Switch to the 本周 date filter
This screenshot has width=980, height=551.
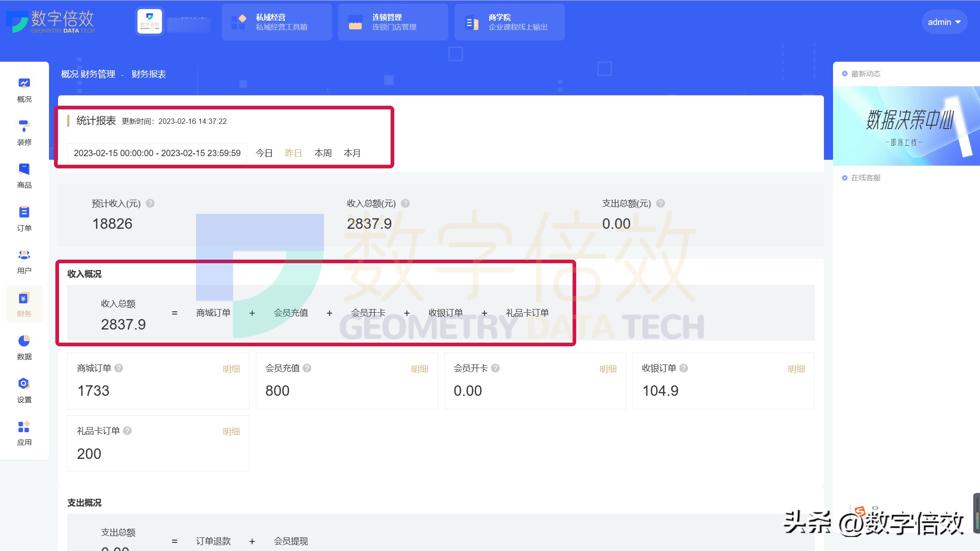(323, 153)
